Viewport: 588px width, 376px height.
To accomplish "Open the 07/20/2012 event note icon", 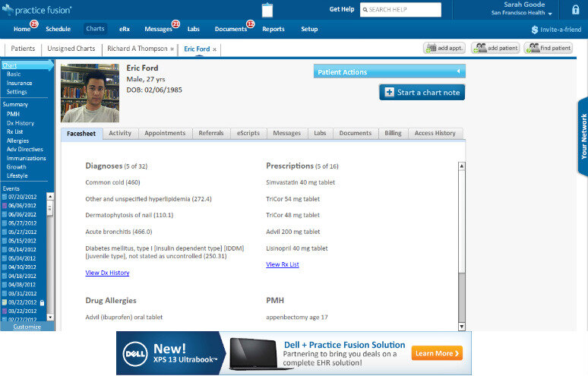I will point(5,197).
